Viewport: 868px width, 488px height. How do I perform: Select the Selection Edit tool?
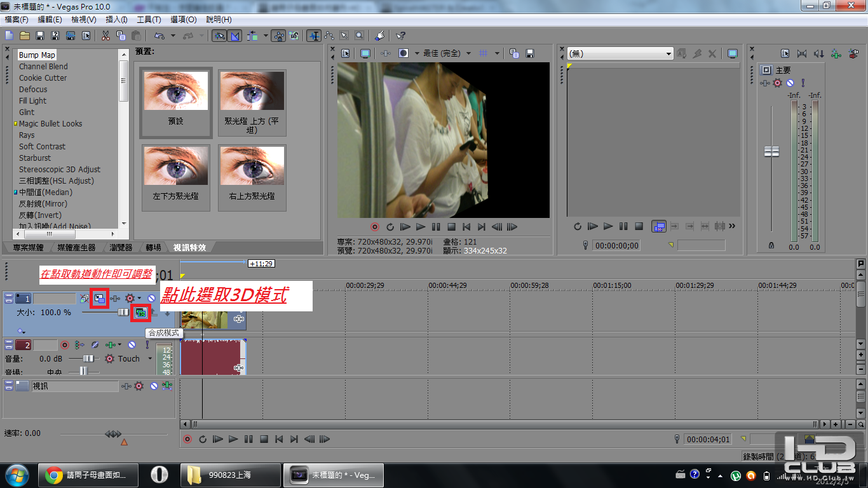point(344,36)
